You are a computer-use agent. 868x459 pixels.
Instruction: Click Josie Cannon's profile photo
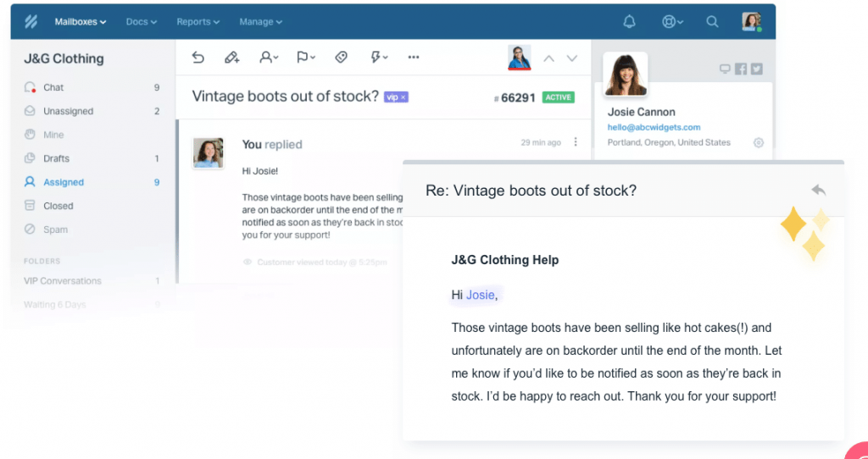pyautogui.click(x=626, y=75)
